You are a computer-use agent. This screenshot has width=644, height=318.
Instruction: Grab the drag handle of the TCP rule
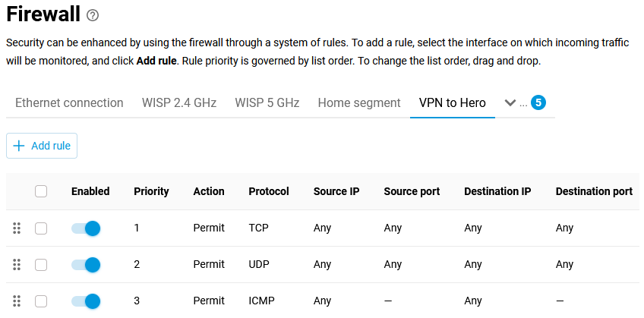click(17, 228)
